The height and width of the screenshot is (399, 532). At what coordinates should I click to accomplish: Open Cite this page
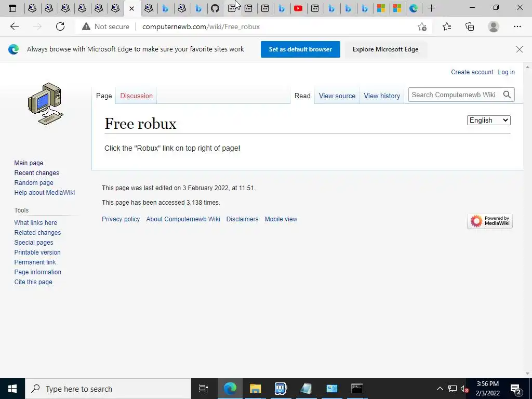tap(33, 282)
